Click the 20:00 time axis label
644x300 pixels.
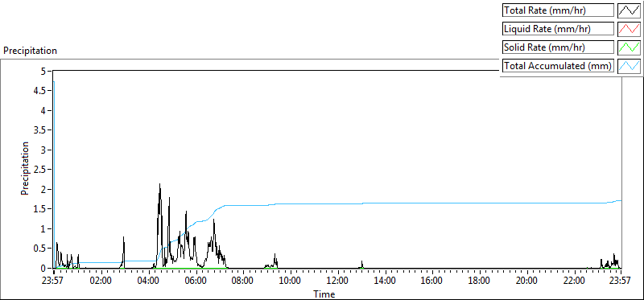click(x=526, y=281)
